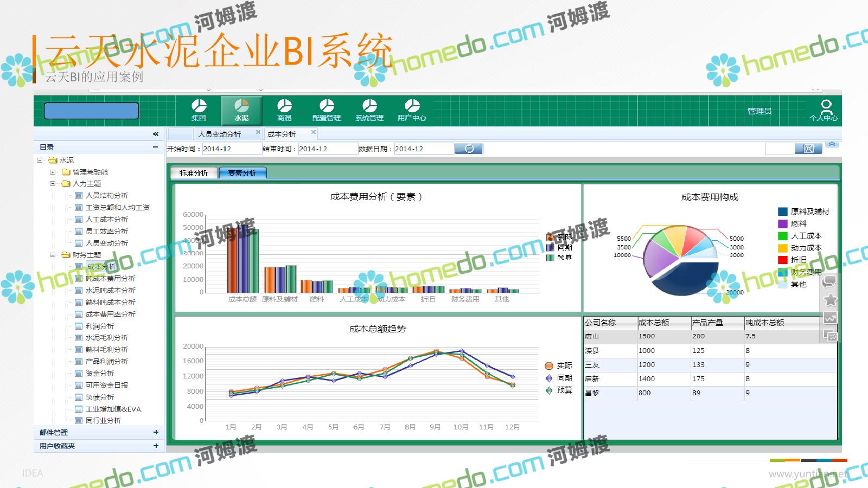Expand the 管理驾驶舱 folder node

(x=53, y=172)
